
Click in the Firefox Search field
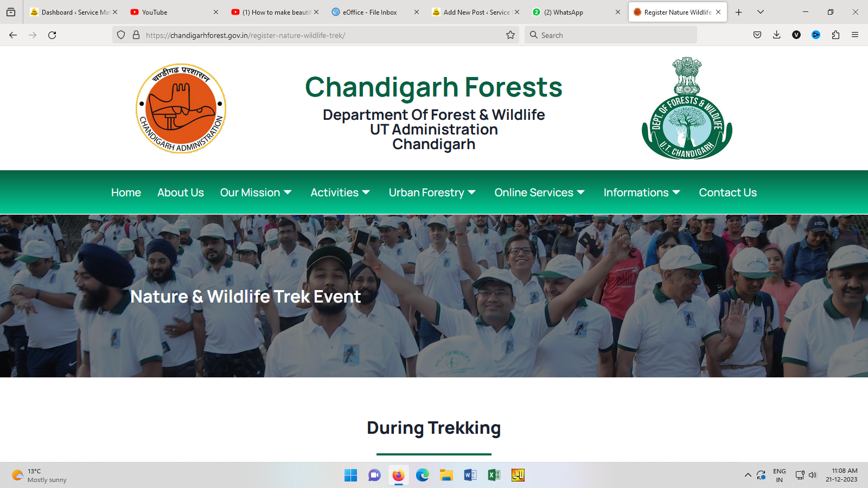tap(611, 35)
